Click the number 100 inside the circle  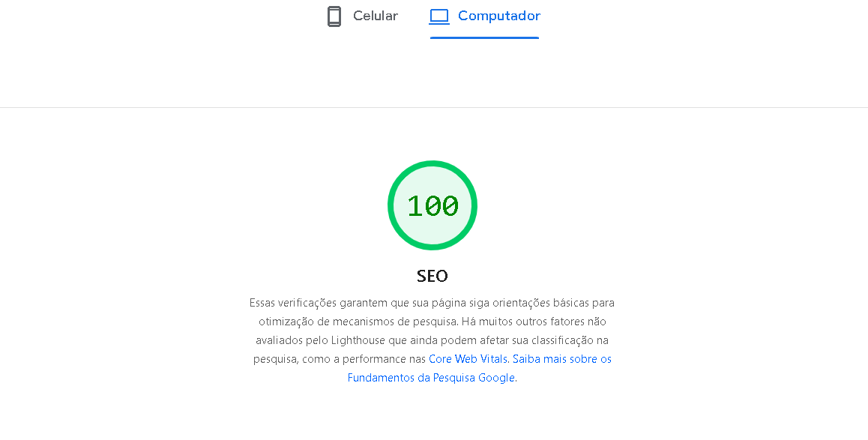[x=433, y=205]
